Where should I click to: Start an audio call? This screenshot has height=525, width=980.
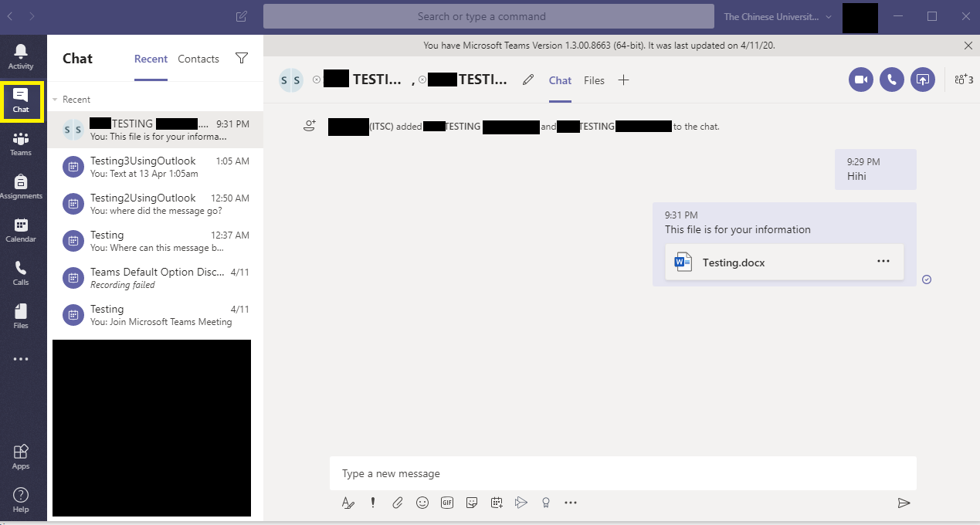(892, 80)
